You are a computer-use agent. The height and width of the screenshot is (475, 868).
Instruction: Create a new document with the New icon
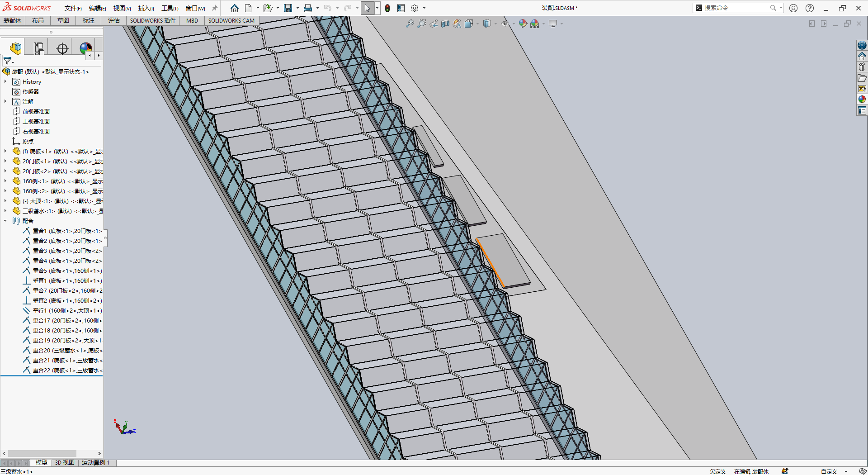coord(248,8)
